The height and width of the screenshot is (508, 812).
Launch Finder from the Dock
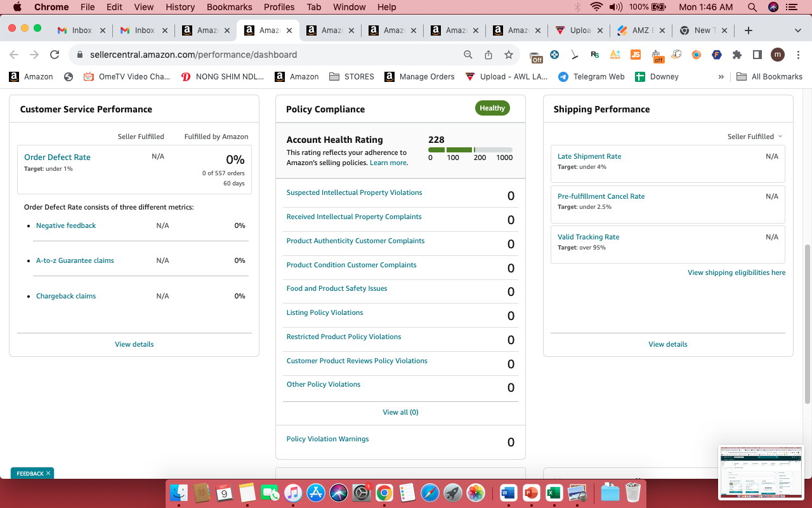tap(179, 492)
